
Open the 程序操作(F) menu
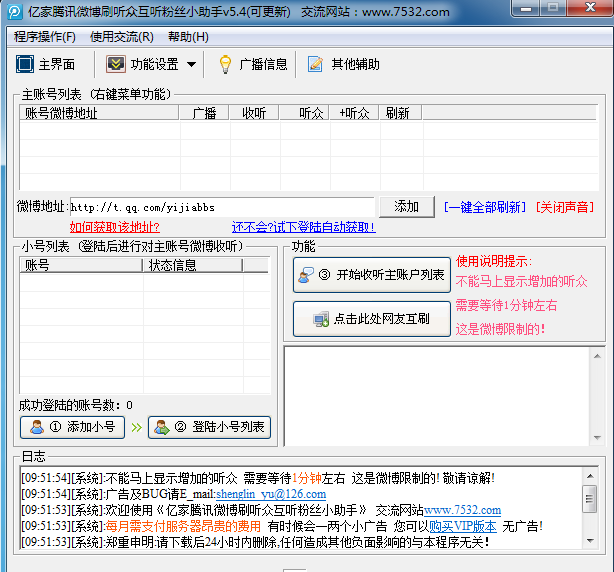coord(45,37)
